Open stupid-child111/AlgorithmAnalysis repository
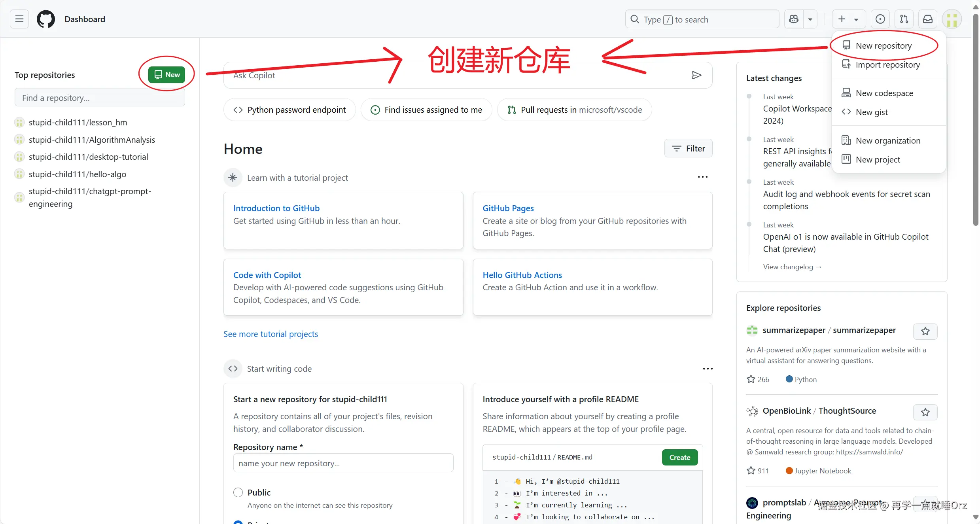 (x=92, y=140)
